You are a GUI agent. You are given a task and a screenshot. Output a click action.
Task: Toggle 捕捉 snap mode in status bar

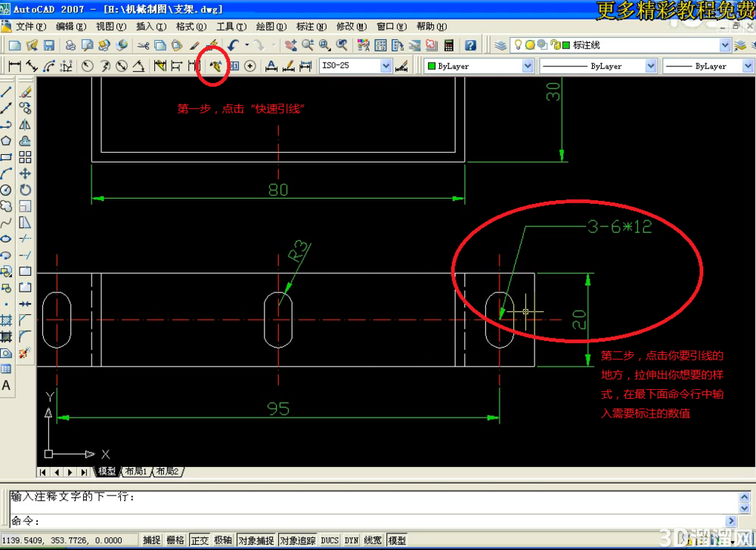[151, 540]
